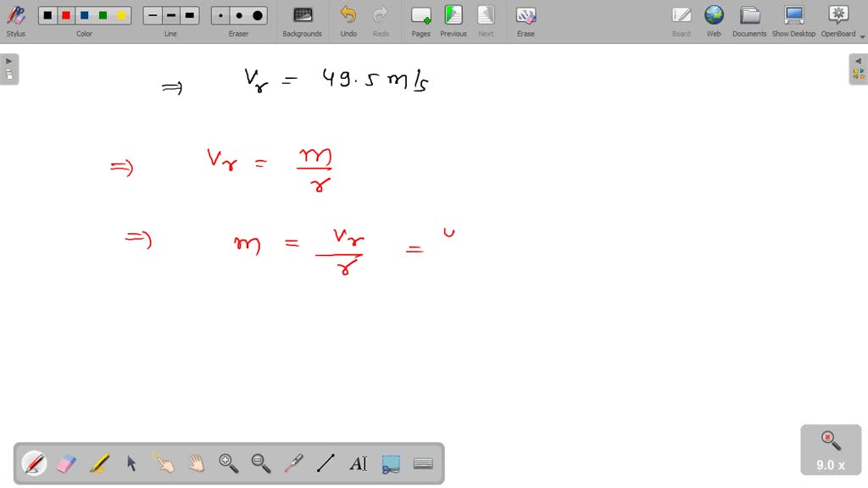Select the medium line width

click(170, 14)
